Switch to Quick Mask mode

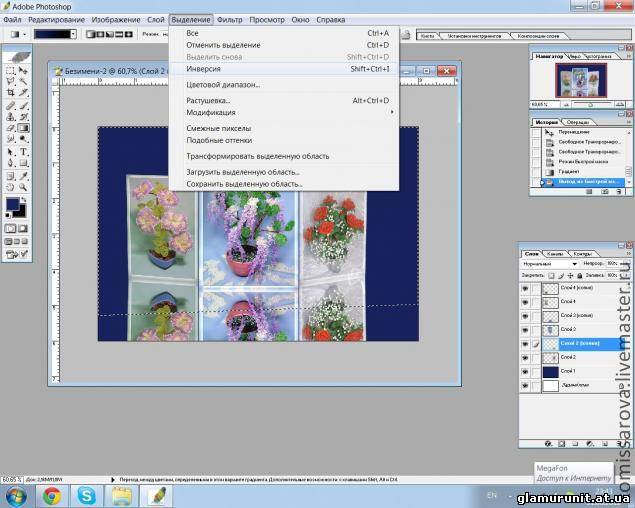(23, 228)
